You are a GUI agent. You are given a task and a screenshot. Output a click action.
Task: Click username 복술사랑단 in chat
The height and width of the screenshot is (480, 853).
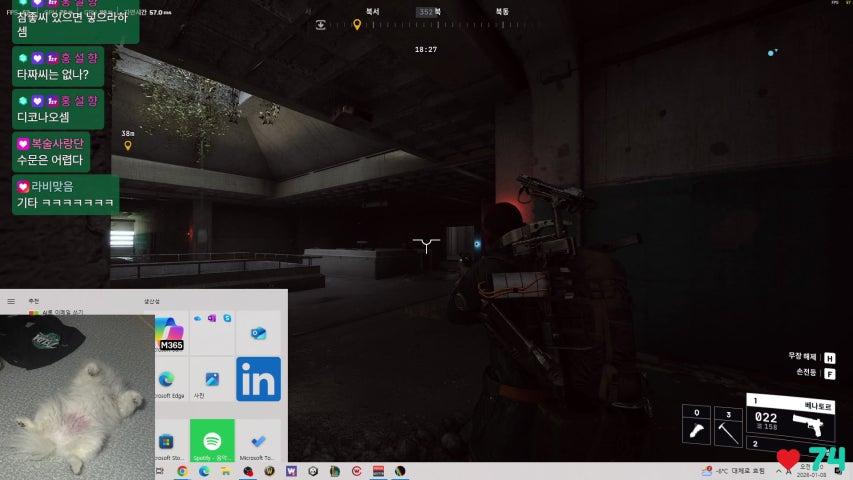[x=57, y=144]
